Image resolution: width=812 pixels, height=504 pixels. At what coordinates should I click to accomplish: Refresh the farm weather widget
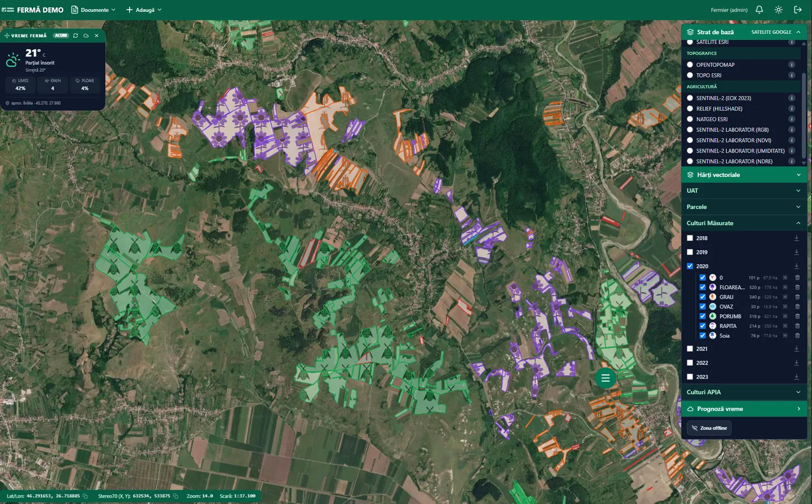click(76, 36)
